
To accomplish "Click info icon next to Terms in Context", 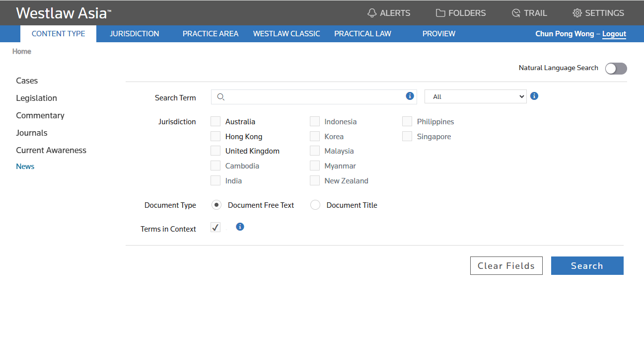I will pos(240,227).
